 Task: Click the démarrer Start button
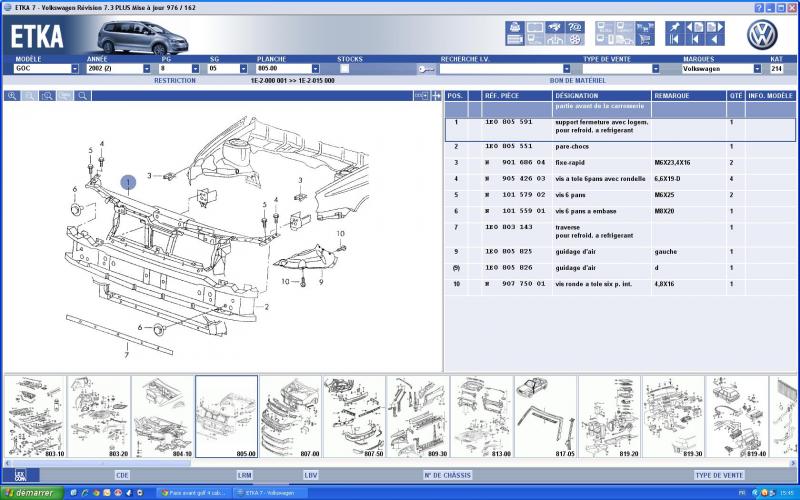(x=32, y=493)
